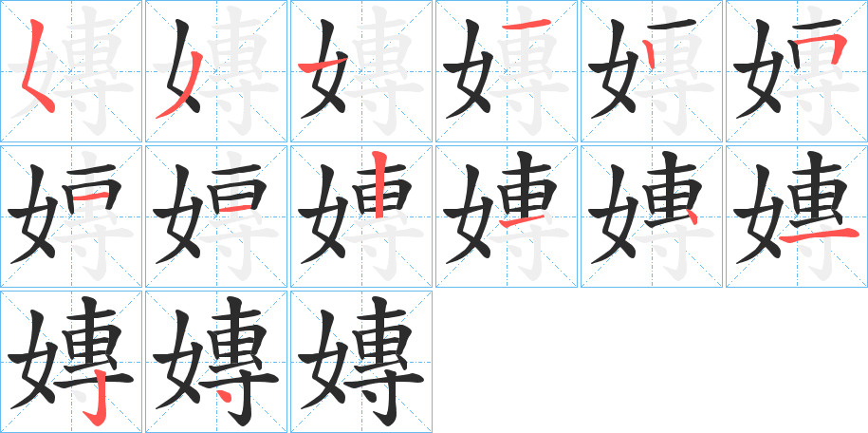The image size is (868, 433).
Task: Pick the twelfth frame with long red horizontal
Action: pyautogui.click(x=797, y=216)
